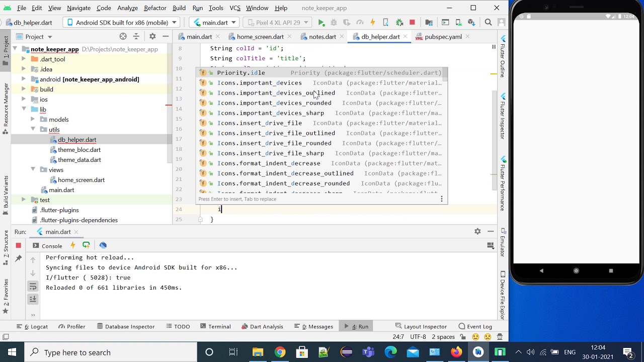Open the Debug bug icon in toolbar
The width and height of the screenshot is (644, 362).
point(334,23)
